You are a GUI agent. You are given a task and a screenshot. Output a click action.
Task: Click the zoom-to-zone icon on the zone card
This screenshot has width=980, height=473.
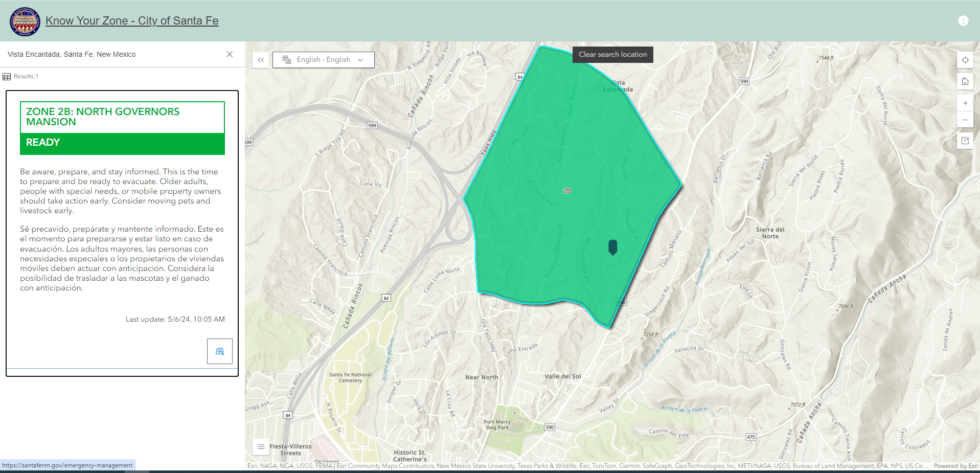219,351
